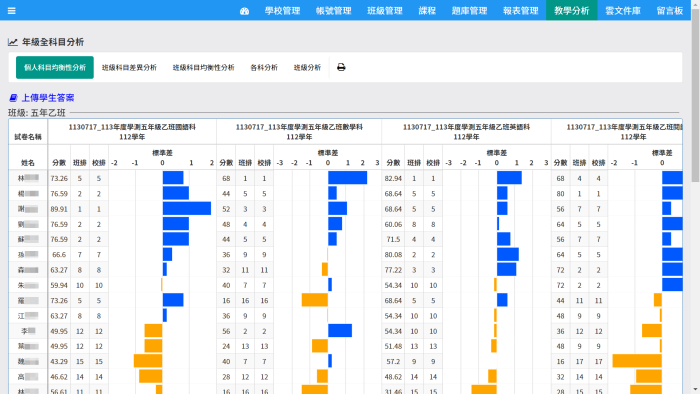
Task: Click the 數學科 exam title header
Action: 299,132
